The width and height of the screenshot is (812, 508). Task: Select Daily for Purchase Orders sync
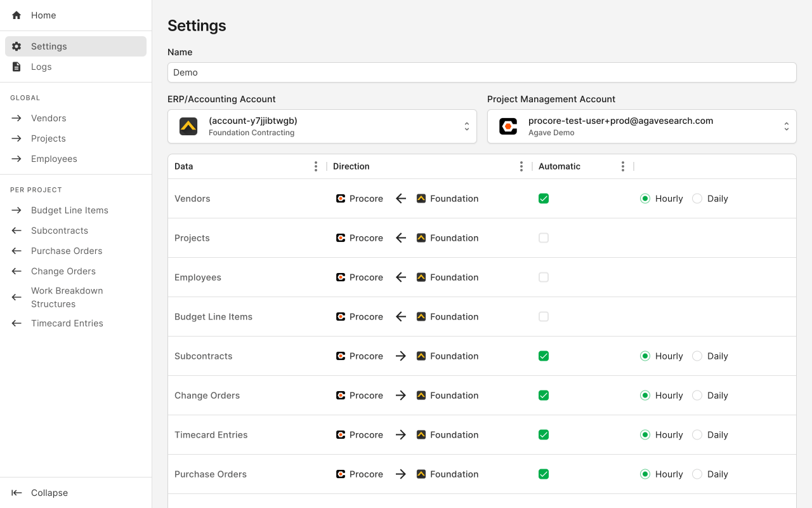tap(697, 474)
